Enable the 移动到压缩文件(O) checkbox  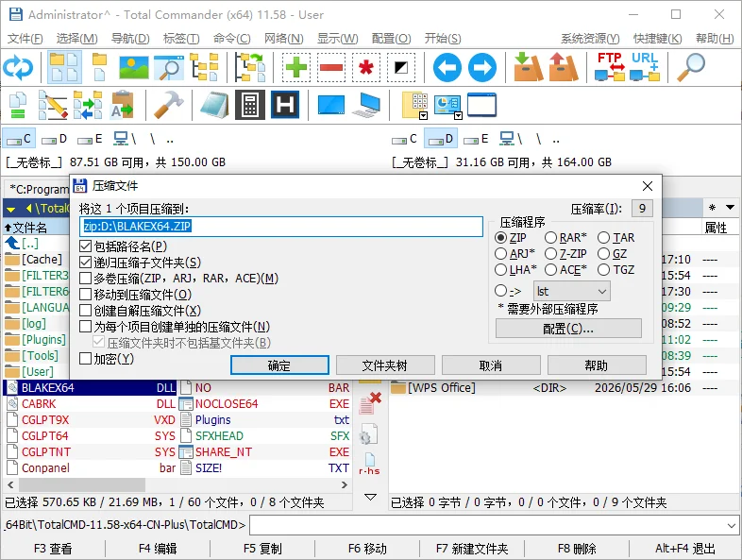point(85,295)
